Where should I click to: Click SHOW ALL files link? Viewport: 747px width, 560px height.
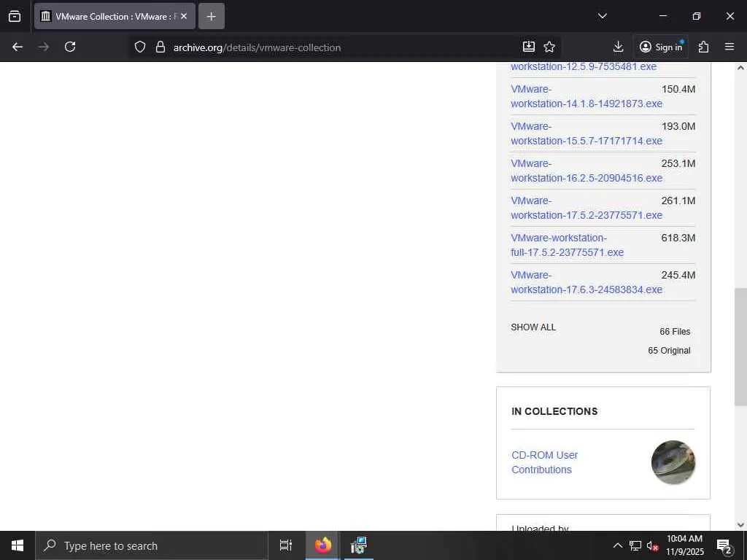(x=533, y=327)
